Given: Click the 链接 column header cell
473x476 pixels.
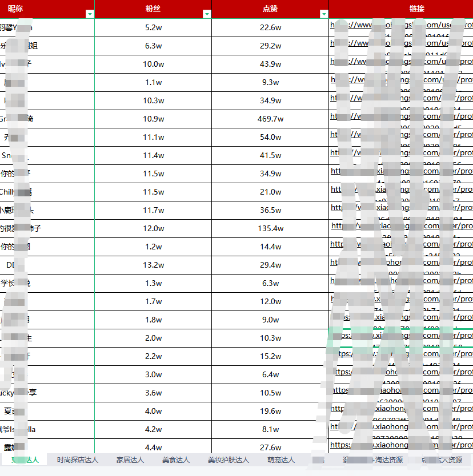Looking at the screenshot, I should (400, 9).
